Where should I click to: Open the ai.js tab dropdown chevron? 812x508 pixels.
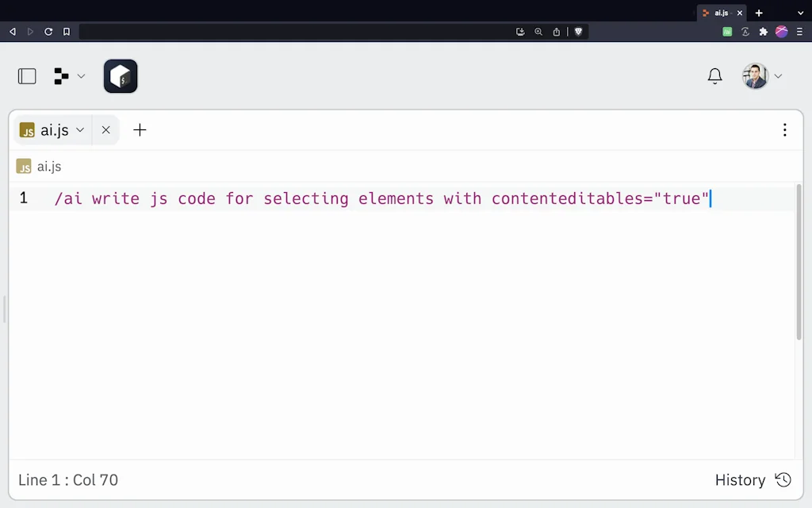(x=80, y=129)
